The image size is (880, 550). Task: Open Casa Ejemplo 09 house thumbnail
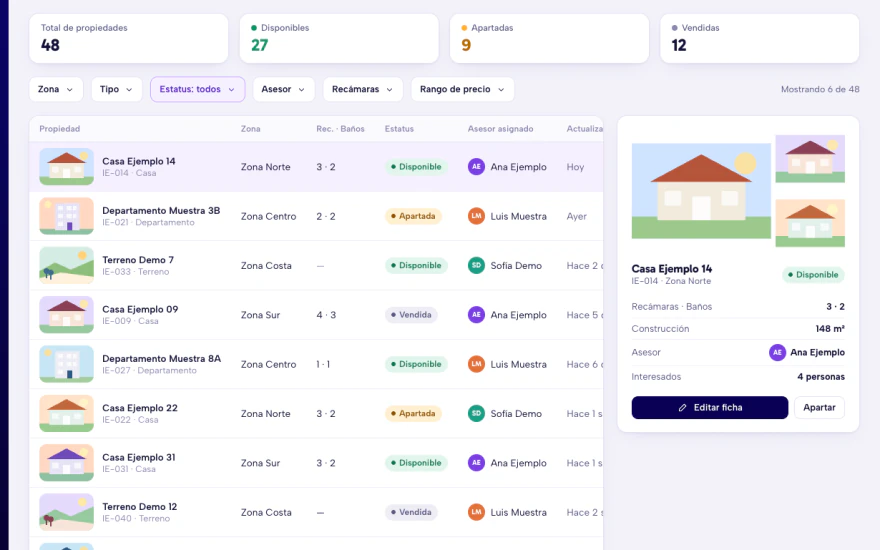pyautogui.click(x=66, y=315)
